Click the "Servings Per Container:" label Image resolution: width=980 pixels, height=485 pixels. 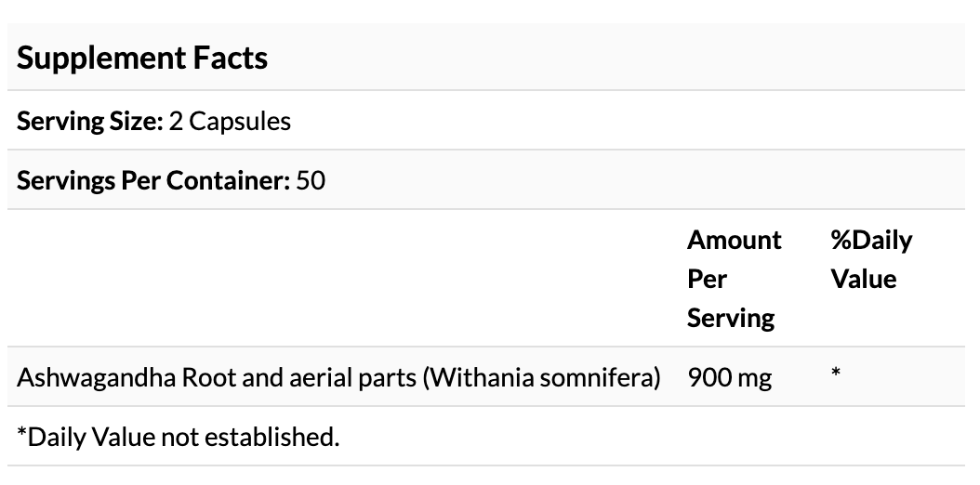tap(153, 180)
